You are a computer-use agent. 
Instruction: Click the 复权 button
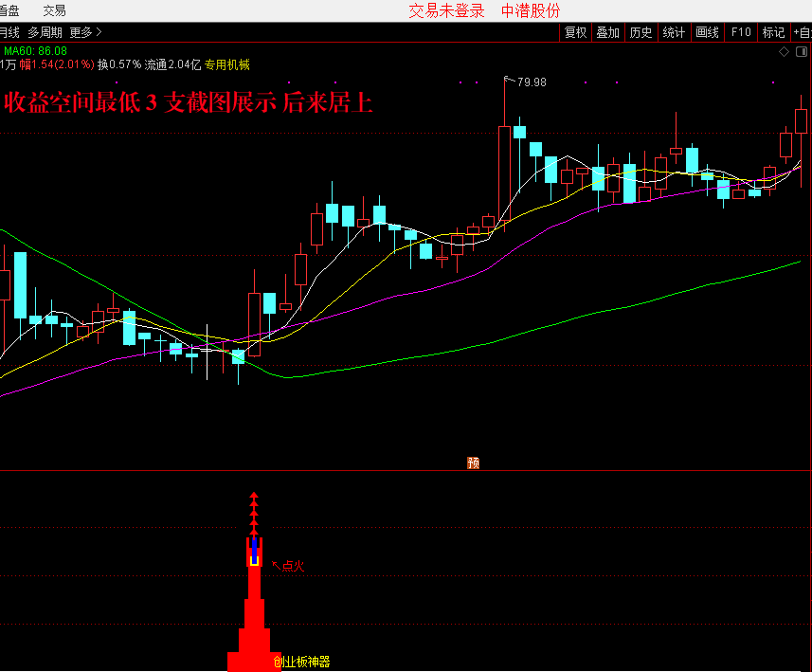575,32
